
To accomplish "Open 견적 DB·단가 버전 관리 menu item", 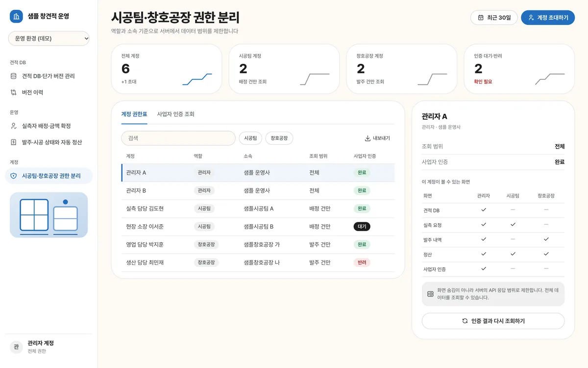I will click(x=49, y=76).
